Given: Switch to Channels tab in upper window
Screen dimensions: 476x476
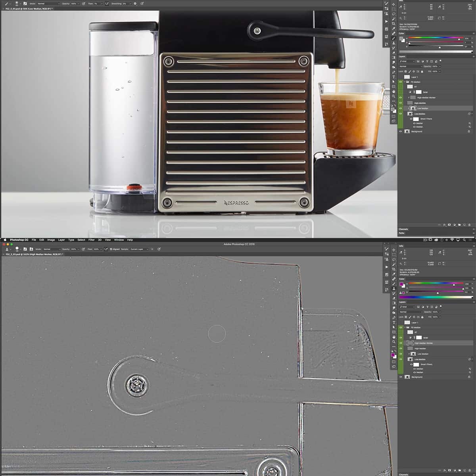Looking at the screenshot, I should tap(403, 229).
